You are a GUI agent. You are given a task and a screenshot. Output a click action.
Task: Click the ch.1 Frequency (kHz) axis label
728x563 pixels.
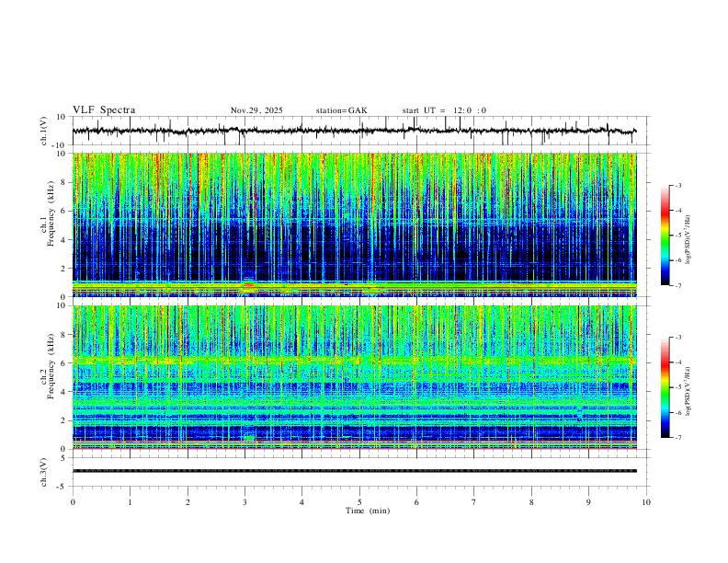[48, 214]
